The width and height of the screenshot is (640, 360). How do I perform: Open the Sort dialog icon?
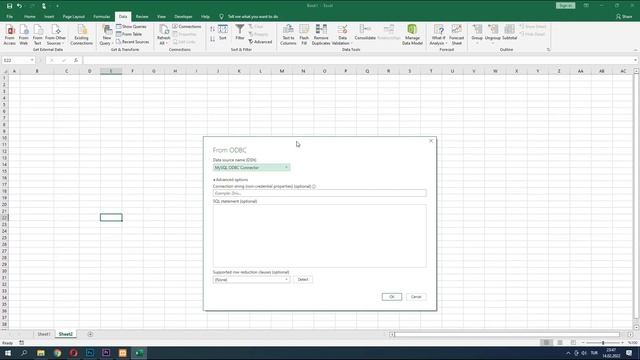click(x=223, y=32)
